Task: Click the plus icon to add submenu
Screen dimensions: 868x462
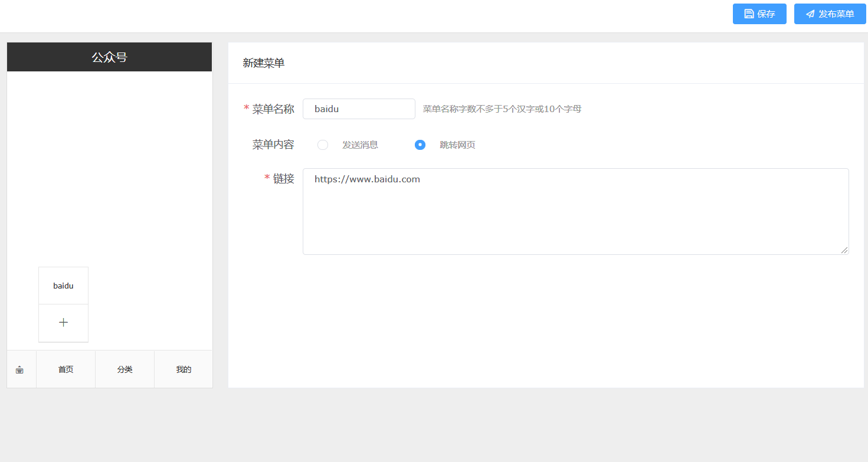Action: coord(63,323)
